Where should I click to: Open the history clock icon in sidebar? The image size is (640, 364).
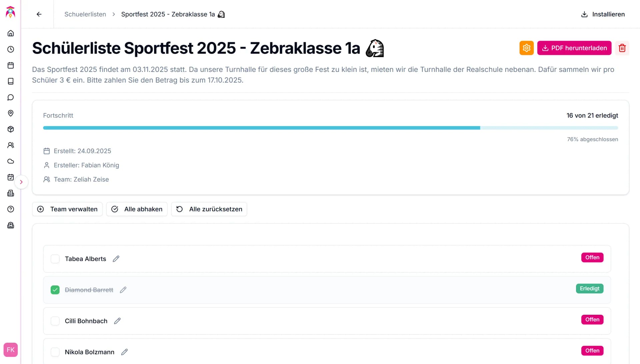click(10, 49)
